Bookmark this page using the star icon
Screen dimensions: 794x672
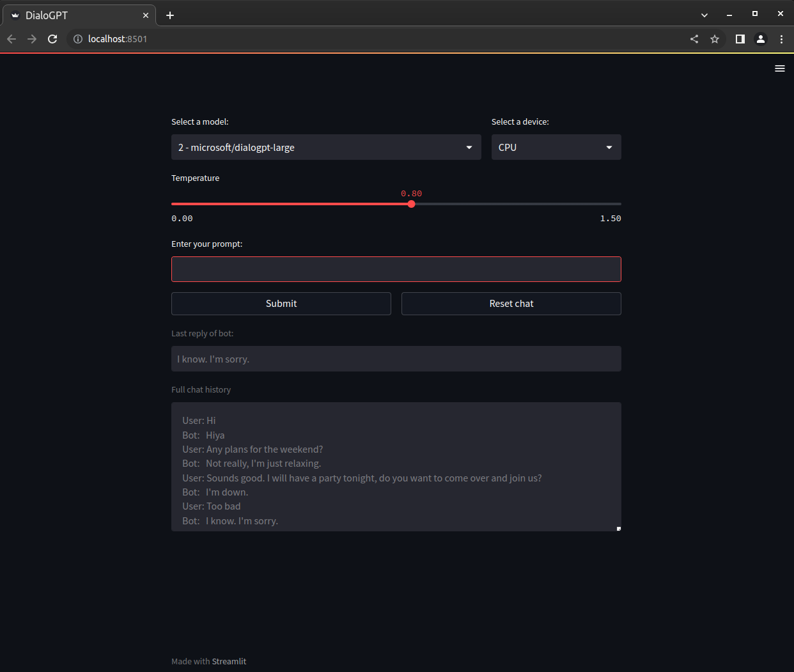[x=715, y=38]
